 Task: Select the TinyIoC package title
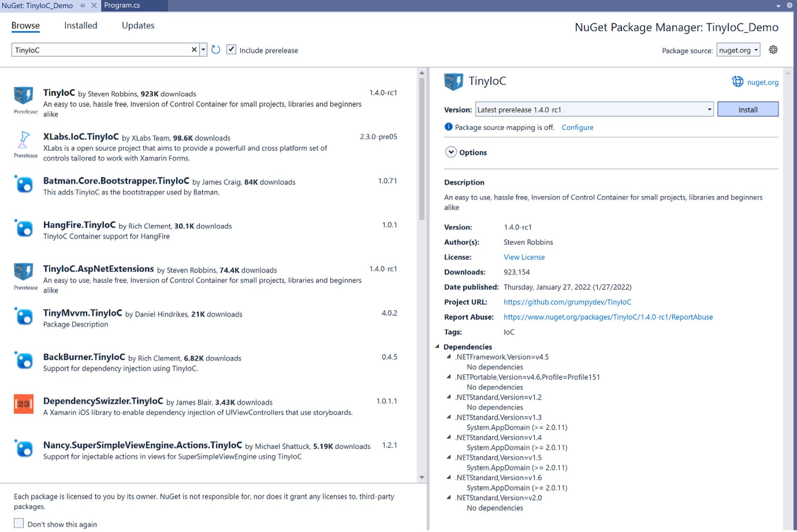(x=59, y=93)
